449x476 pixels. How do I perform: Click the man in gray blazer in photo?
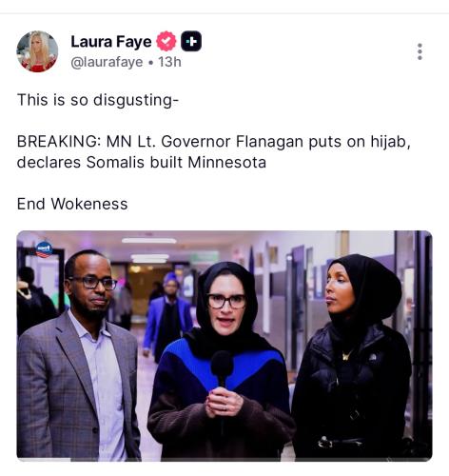tap(79, 355)
